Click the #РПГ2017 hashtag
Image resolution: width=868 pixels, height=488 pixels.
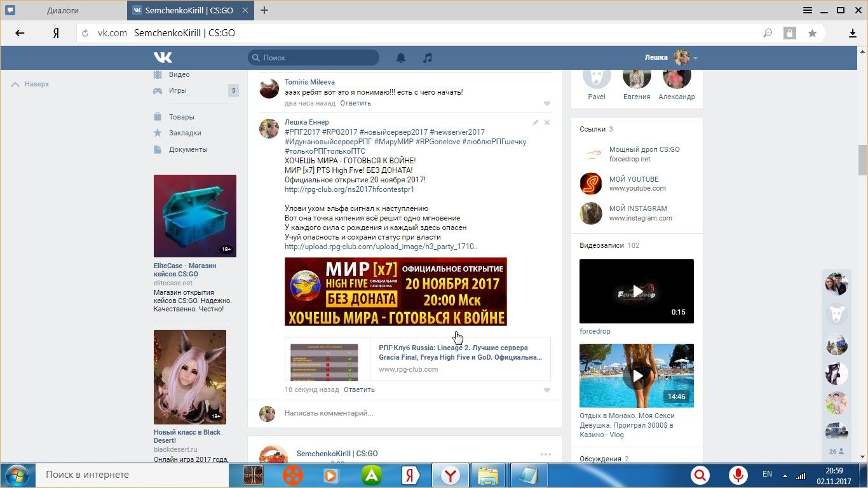click(302, 132)
